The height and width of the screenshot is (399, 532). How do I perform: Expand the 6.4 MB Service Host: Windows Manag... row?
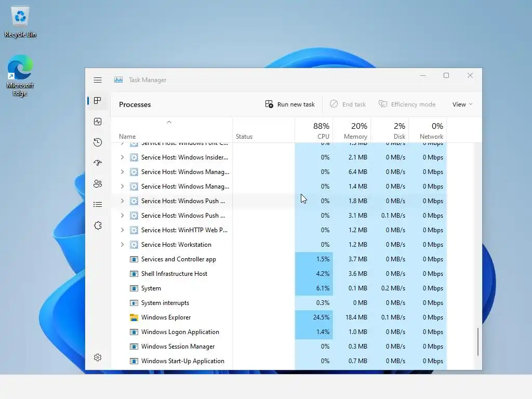[x=122, y=172]
